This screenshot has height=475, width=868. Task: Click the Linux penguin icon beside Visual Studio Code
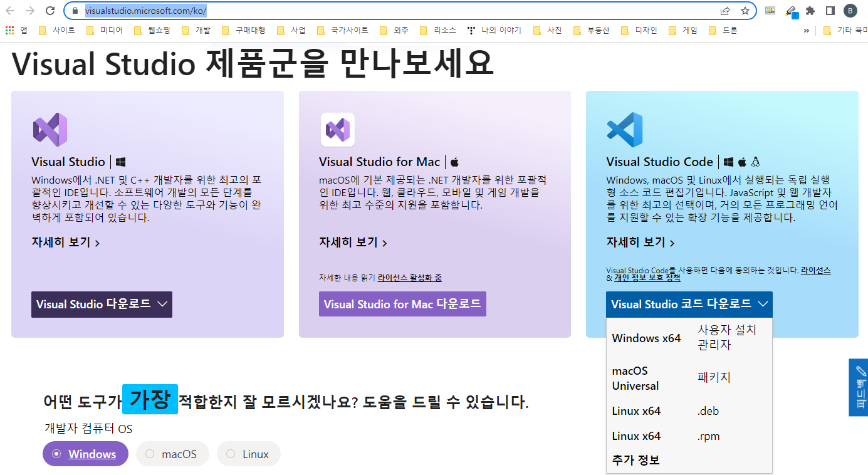[x=755, y=162]
